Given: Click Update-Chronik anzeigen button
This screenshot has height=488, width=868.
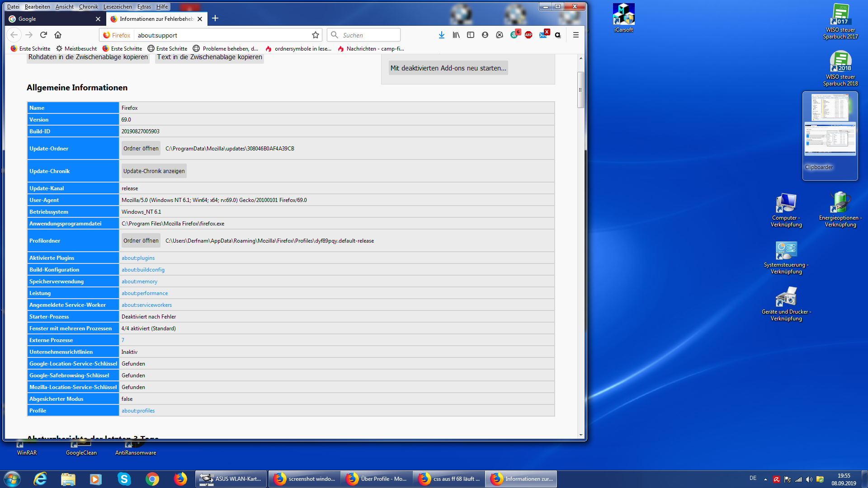Looking at the screenshot, I should pyautogui.click(x=154, y=171).
